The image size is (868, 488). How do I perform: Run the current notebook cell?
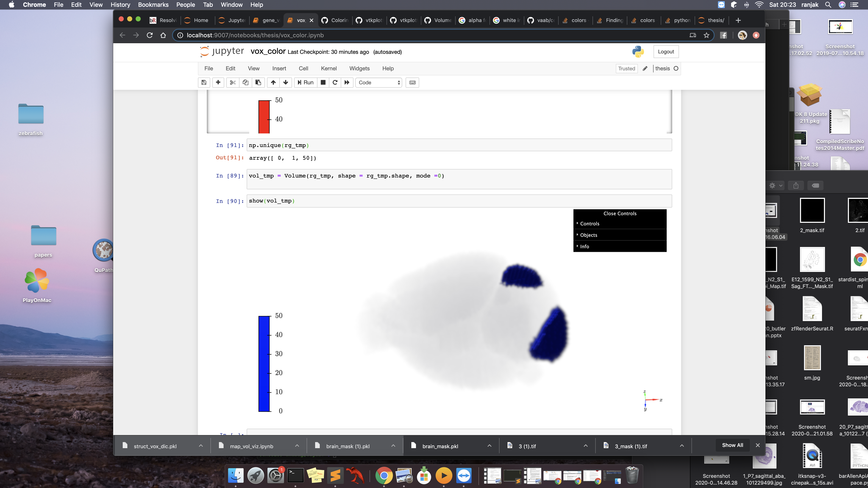[305, 83]
